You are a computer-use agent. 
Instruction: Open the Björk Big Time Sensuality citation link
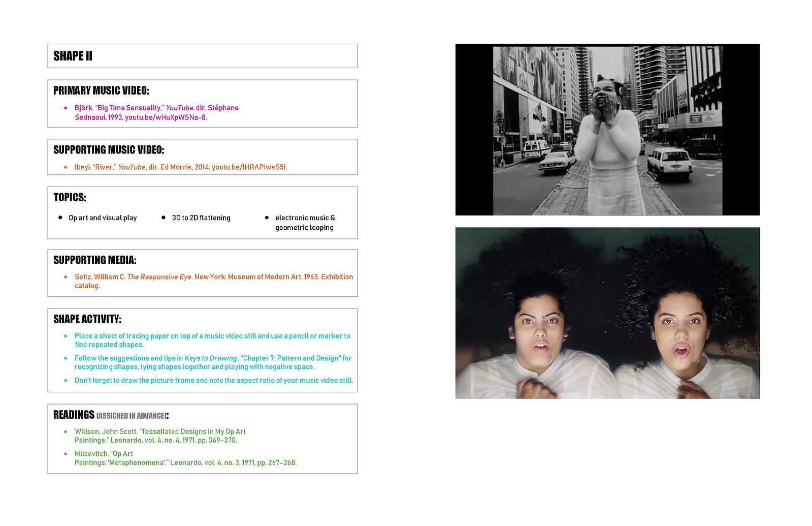156,112
